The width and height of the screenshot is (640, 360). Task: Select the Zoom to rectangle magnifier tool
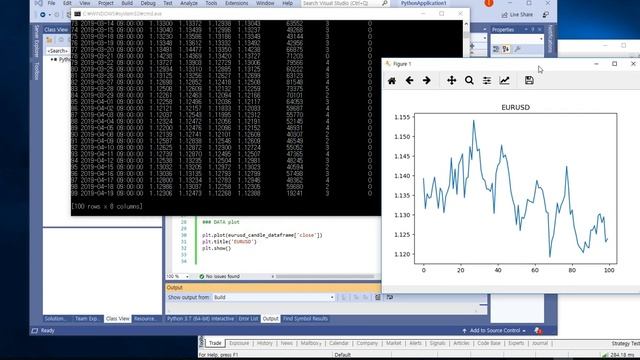(469, 80)
